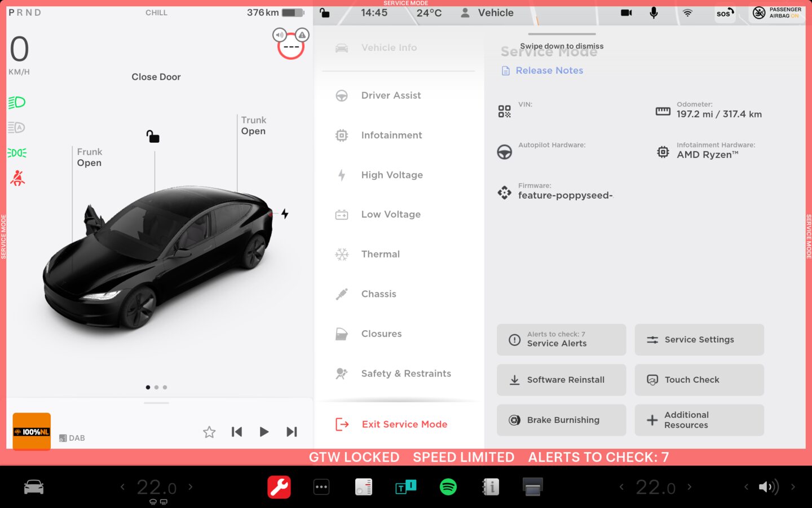Toggle the car lock icon above vehicle
Screen dimensions: 812x508
pos(153,137)
